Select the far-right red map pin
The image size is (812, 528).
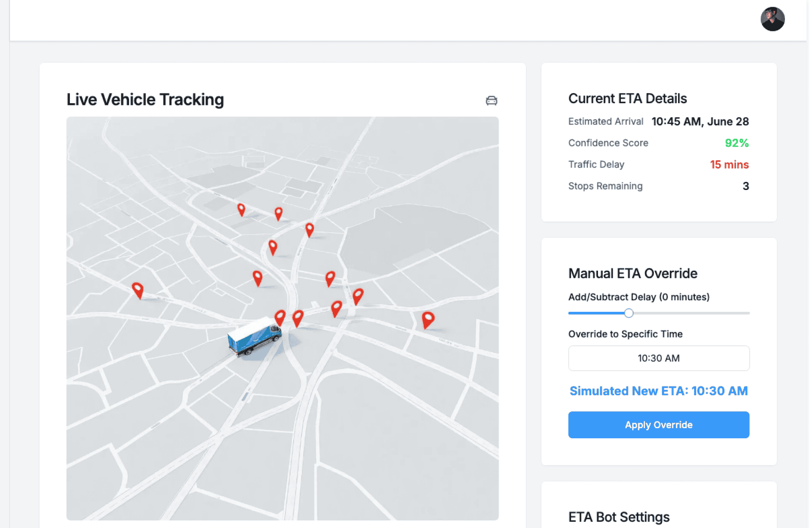(428, 319)
